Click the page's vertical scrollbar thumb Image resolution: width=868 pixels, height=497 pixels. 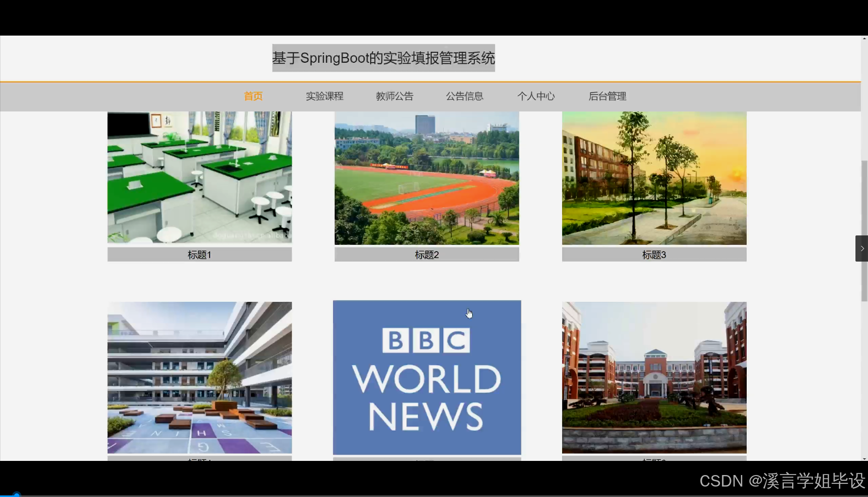click(x=864, y=231)
